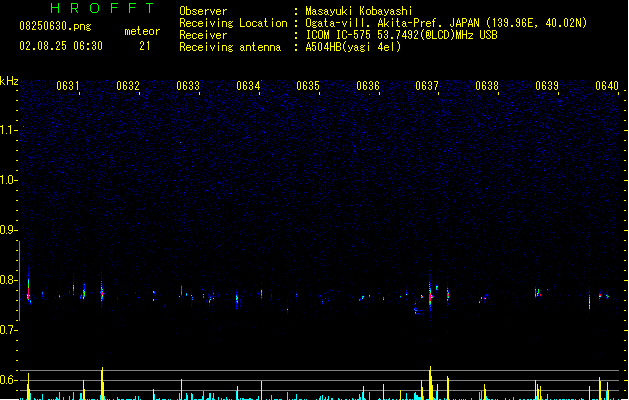Click the 0637 time marker
The height and width of the screenshot is (400, 629).
(x=427, y=86)
